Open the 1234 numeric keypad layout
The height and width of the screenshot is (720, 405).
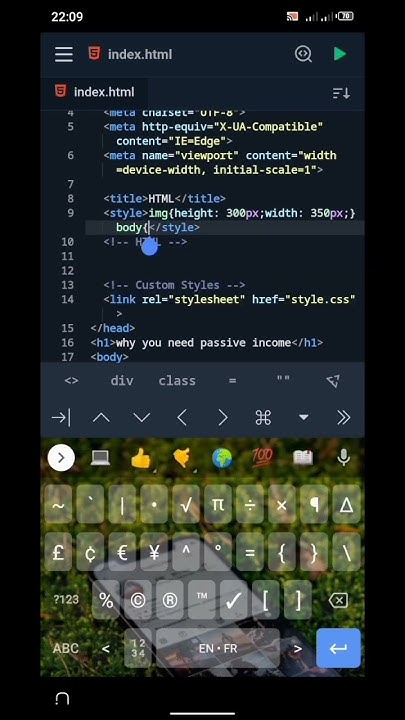click(x=138, y=648)
